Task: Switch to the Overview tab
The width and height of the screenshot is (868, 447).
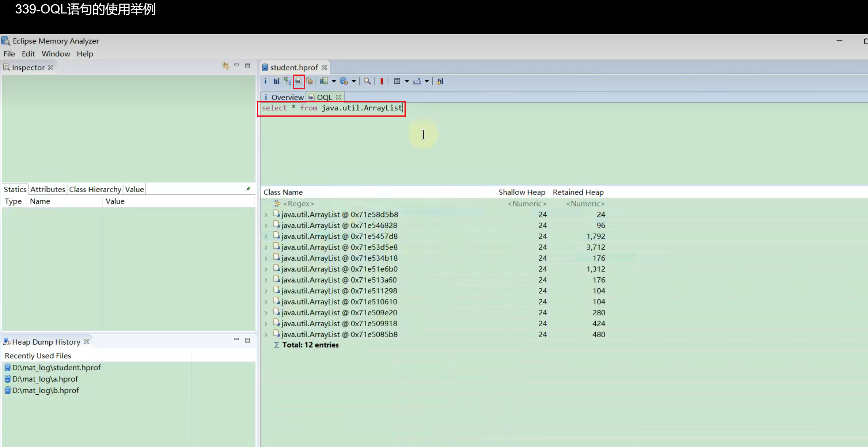Action: coord(284,97)
